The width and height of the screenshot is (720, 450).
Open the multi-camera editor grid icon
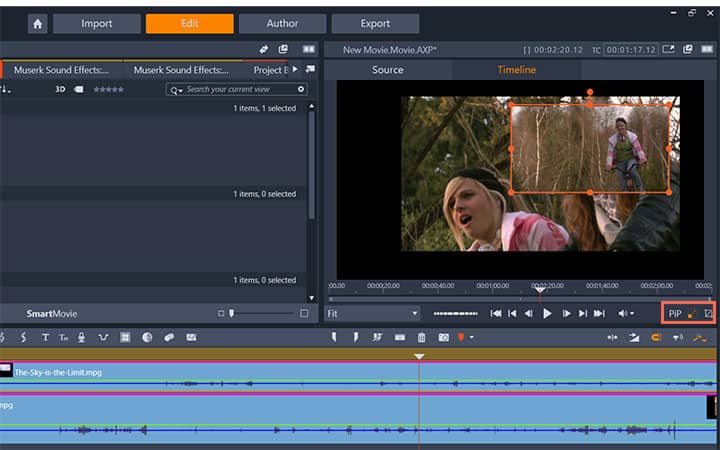click(125, 338)
